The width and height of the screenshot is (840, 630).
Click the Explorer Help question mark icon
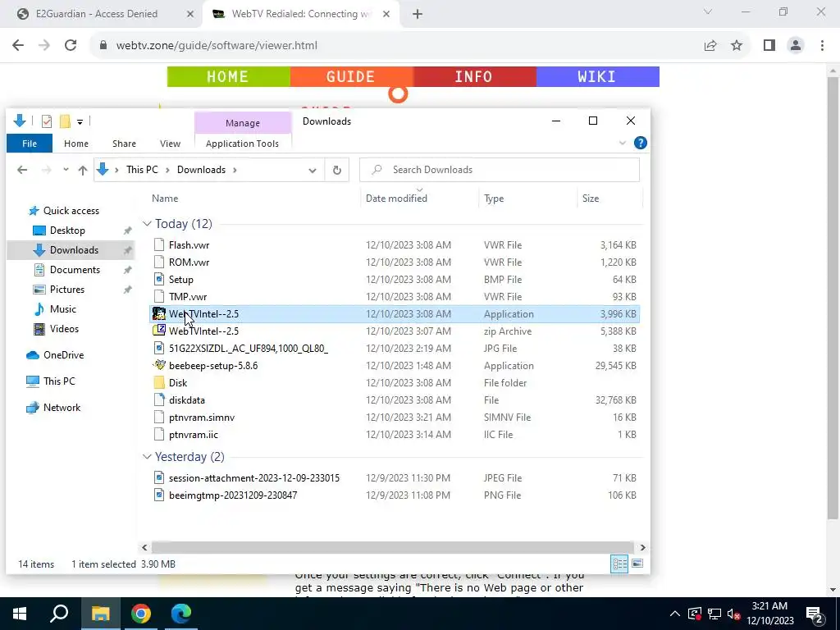(x=640, y=143)
